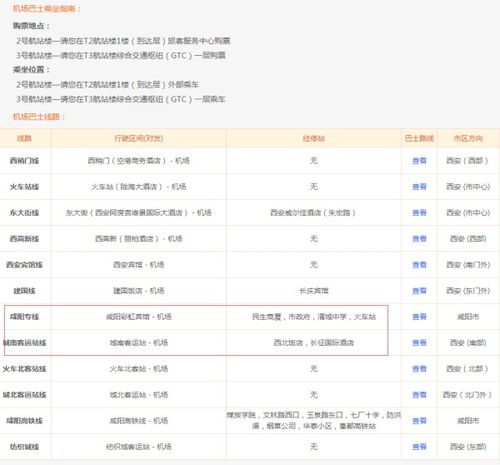This screenshot has width=500, height=465.
Task: Click the 西安威尔佳酒店（朱宏路）stop cell
Action: (314, 213)
